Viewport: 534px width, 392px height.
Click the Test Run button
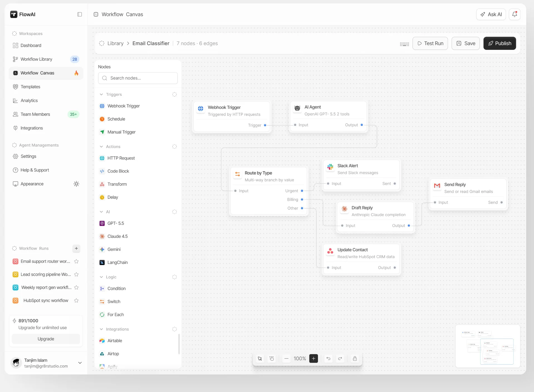tap(430, 43)
